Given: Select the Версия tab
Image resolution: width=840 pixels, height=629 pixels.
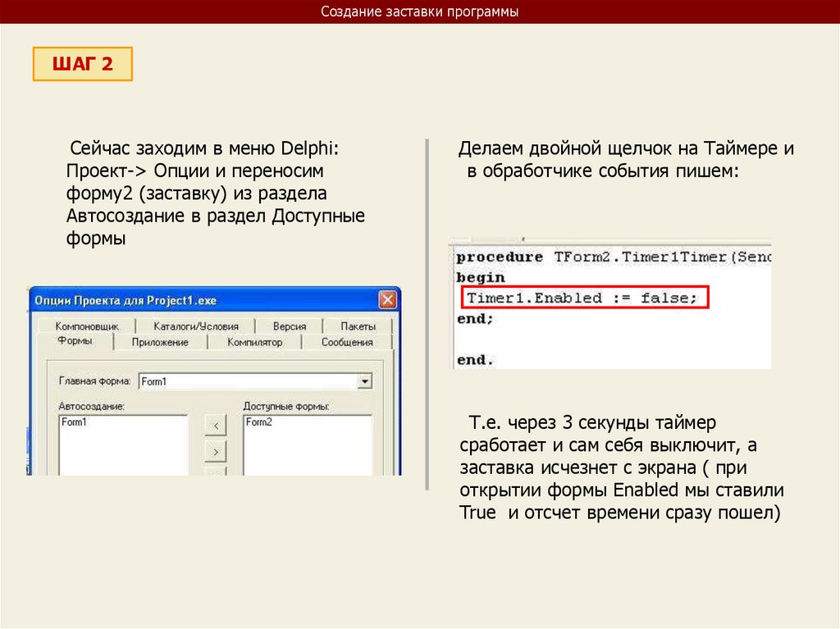Looking at the screenshot, I should [x=289, y=326].
